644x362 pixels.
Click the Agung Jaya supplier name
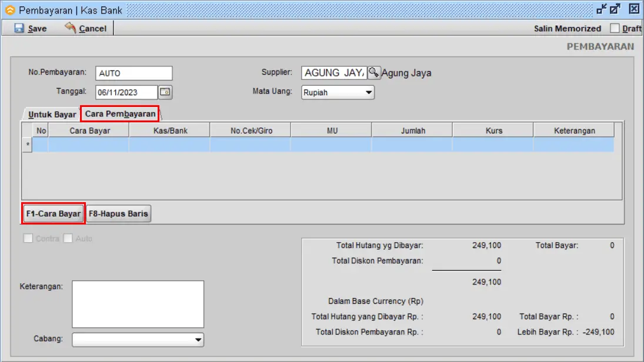406,73
